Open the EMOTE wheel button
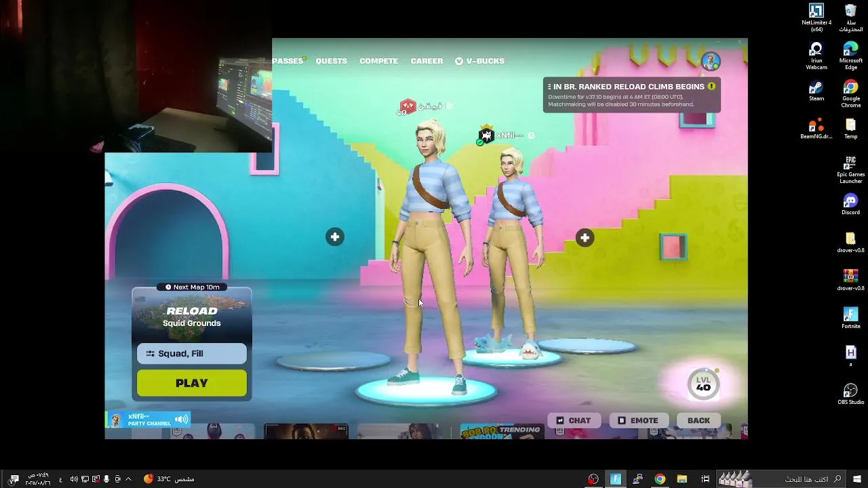868x488 pixels. [638, 420]
